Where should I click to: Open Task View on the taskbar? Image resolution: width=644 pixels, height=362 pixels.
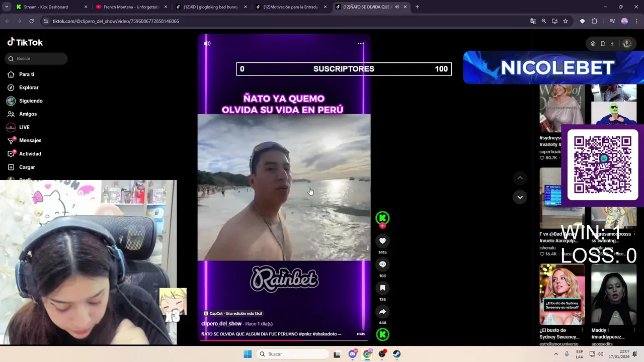[x=337, y=354]
